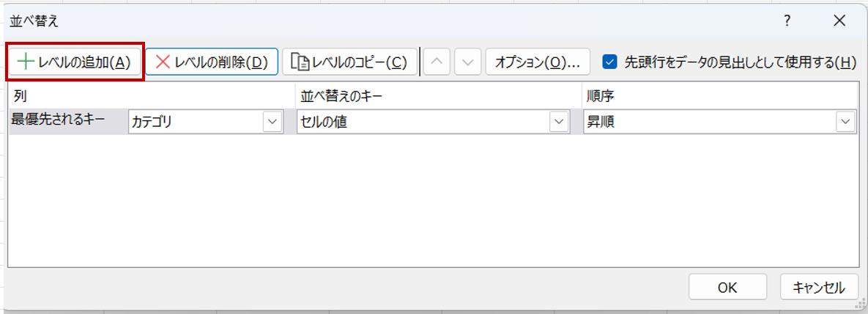The image size is (868, 314).
Task: Uncheck 先頭行をデータの見出しとして使用する checkbox
Action: click(609, 62)
